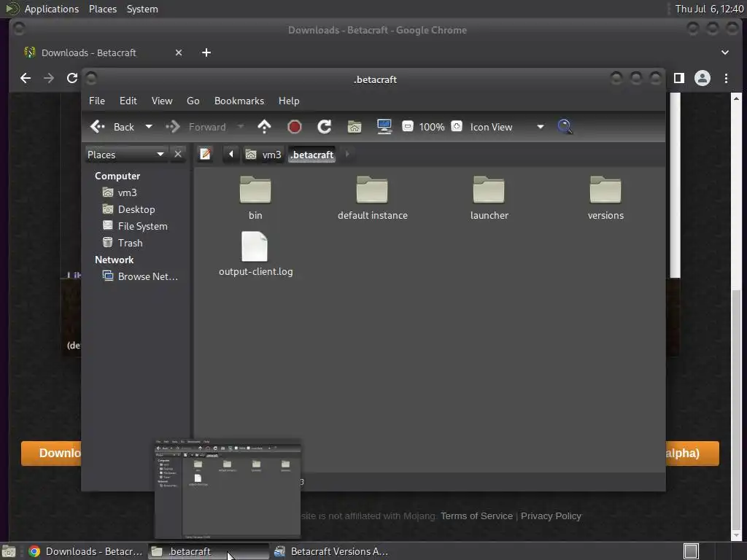Viewport: 747px width, 560px height.
Task: Click show desktop icon in bottom panel
Action: [x=9, y=551]
